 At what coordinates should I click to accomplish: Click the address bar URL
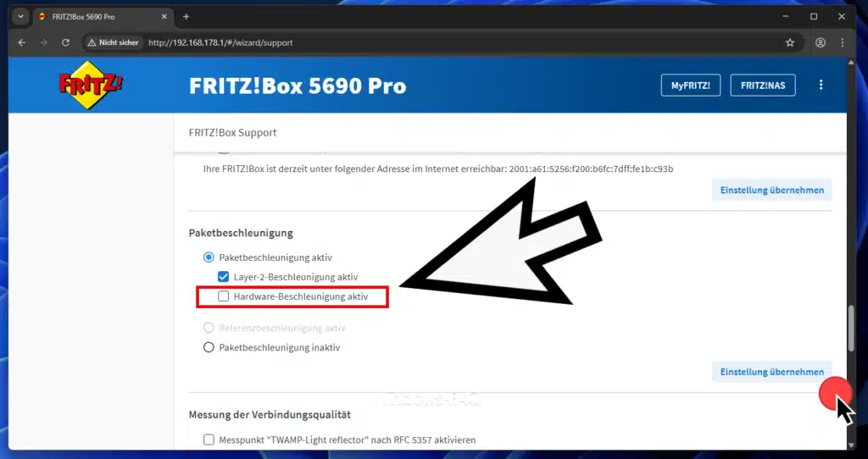click(x=220, y=42)
